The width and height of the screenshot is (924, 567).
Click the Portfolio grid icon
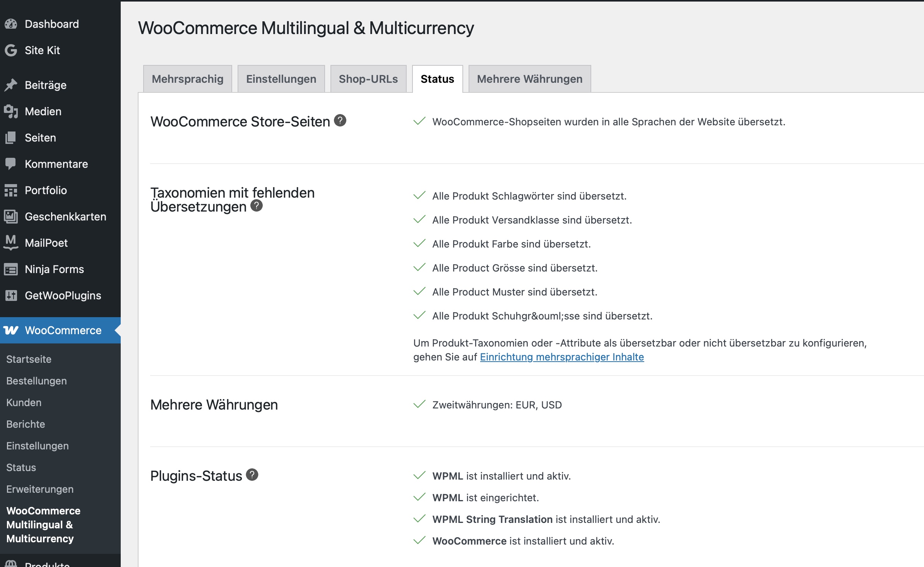pos(11,190)
